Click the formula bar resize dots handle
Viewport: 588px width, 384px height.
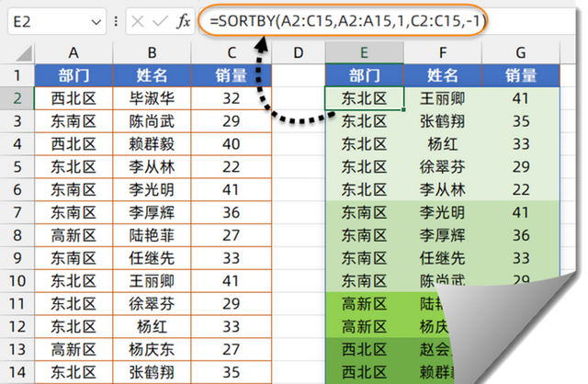point(116,21)
